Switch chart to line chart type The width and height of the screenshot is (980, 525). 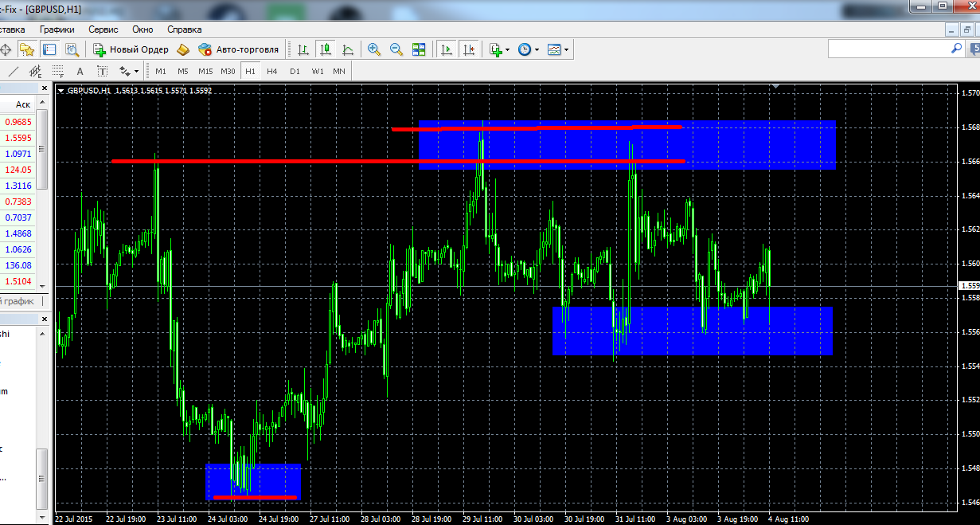(x=347, y=49)
